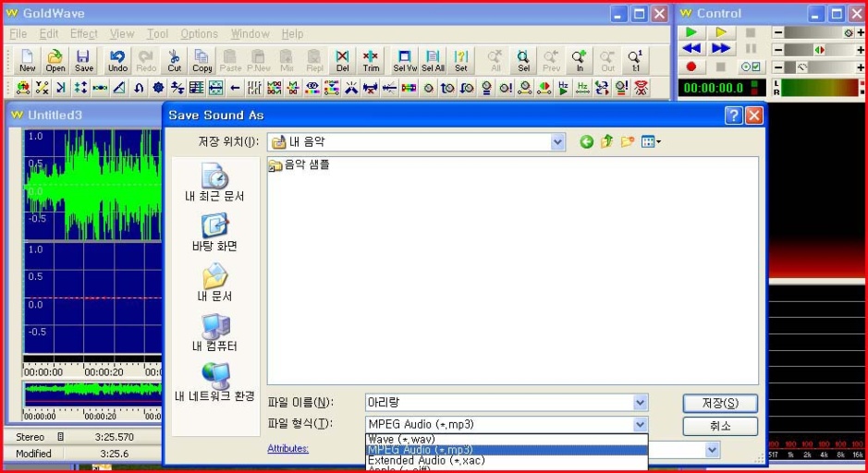Screen dimensions: 868x473
Task: Open the File menu
Action: (x=18, y=34)
